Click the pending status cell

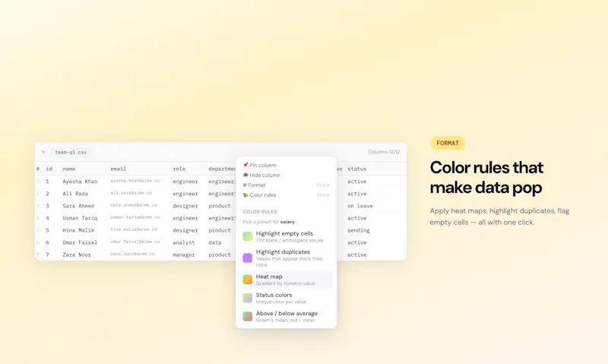[358, 230]
